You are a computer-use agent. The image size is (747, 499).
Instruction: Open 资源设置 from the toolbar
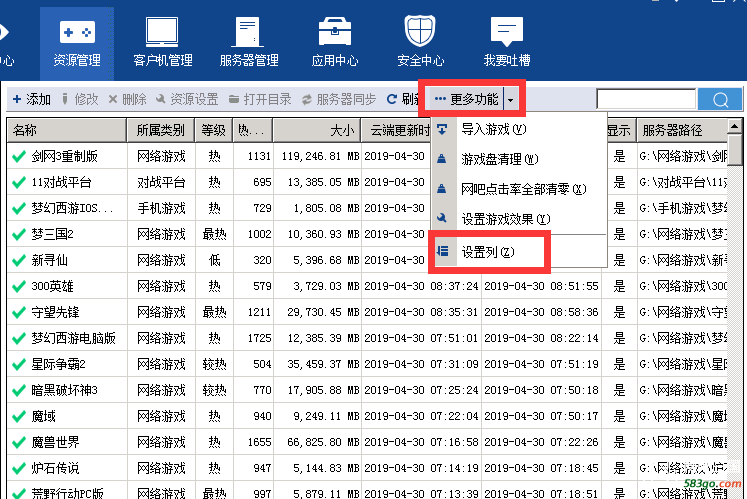click(x=187, y=99)
